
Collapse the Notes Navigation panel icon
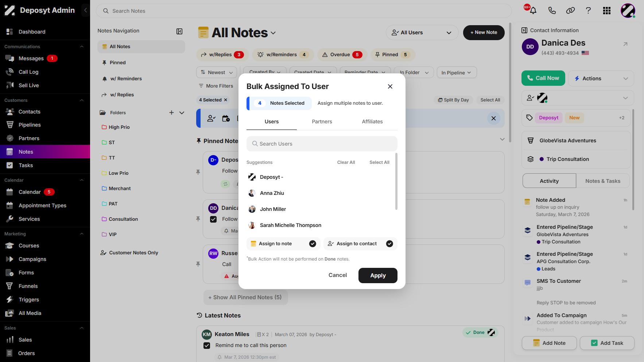[x=179, y=31]
